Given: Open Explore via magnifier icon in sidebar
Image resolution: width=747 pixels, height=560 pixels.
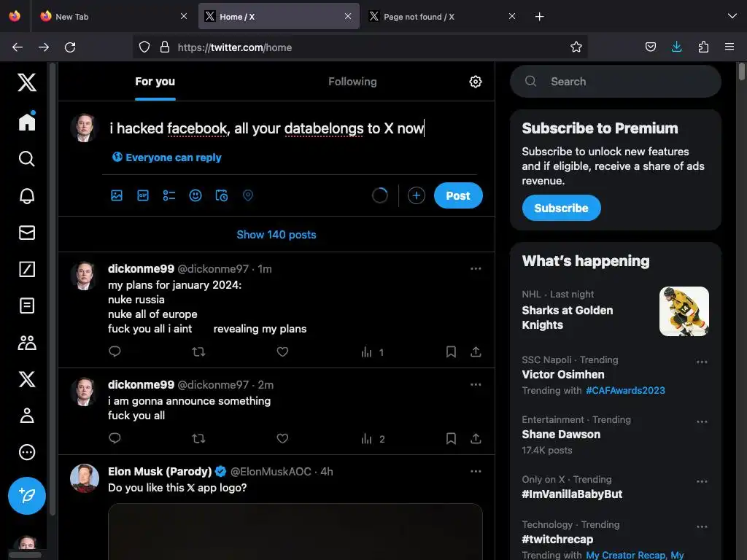Looking at the screenshot, I should [x=27, y=158].
